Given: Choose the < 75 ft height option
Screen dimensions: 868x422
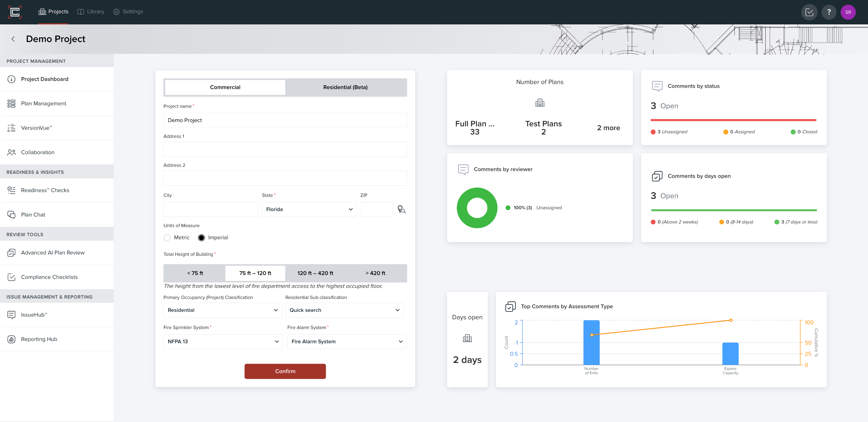Looking at the screenshot, I should [x=195, y=273].
